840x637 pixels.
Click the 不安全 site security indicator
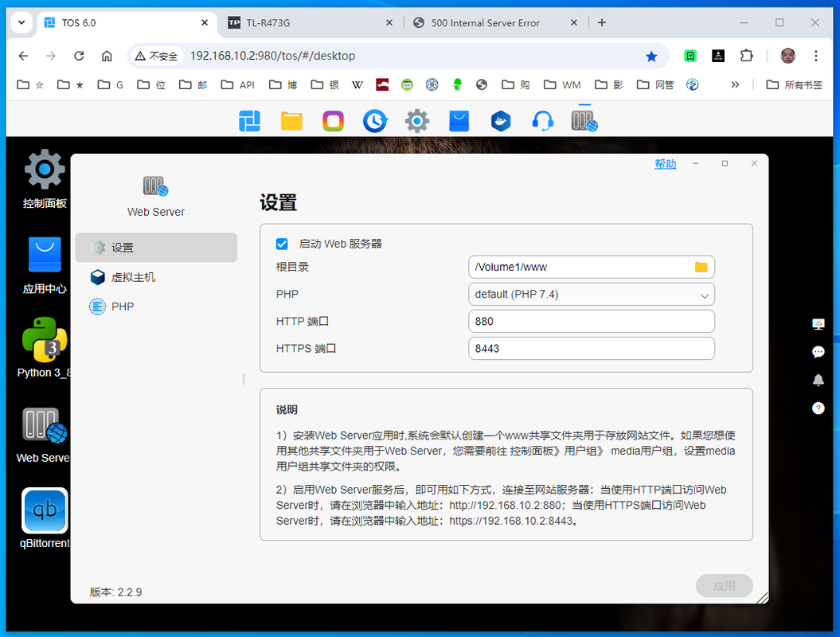[156, 56]
